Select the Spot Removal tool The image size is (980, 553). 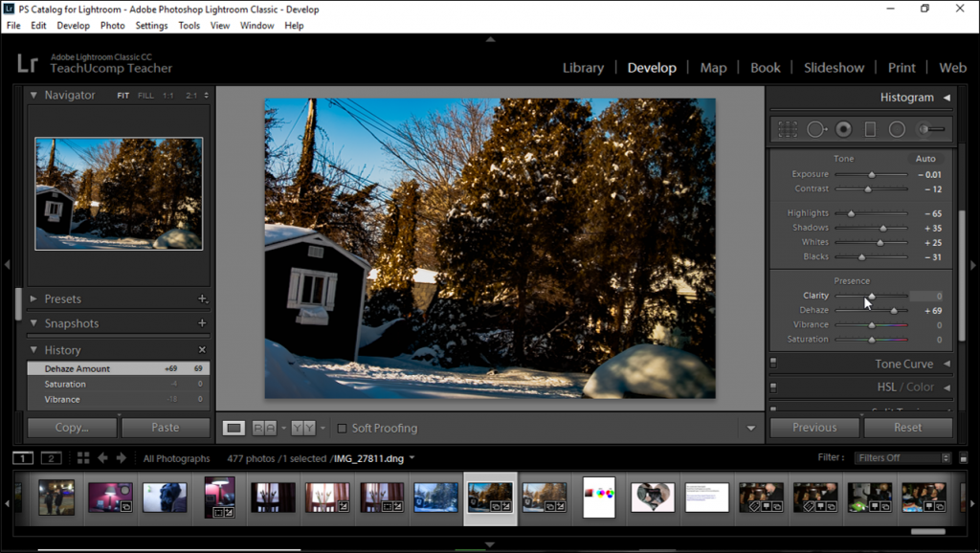click(x=815, y=129)
